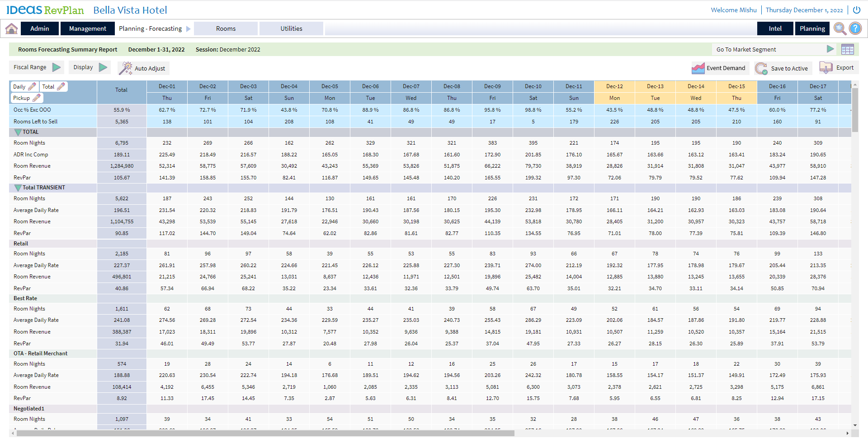Viewport: 868px width, 438px height.
Task: Collapse the TOTAL section
Action: point(18,132)
